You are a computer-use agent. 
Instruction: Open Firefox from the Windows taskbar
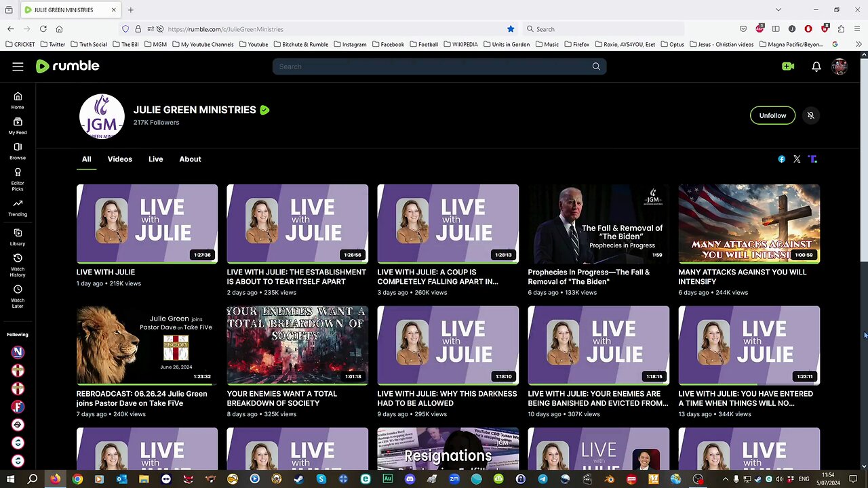[55, 479]
